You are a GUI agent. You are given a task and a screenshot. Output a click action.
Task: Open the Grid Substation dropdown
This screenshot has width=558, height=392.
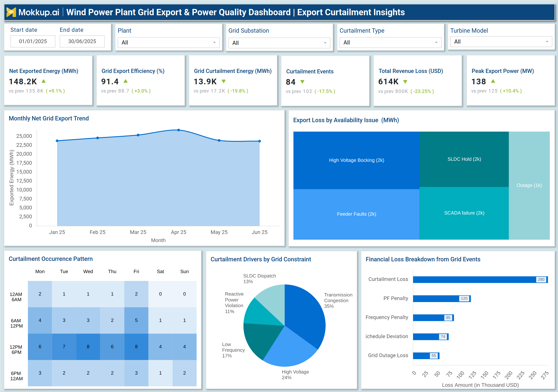[279, 43]
